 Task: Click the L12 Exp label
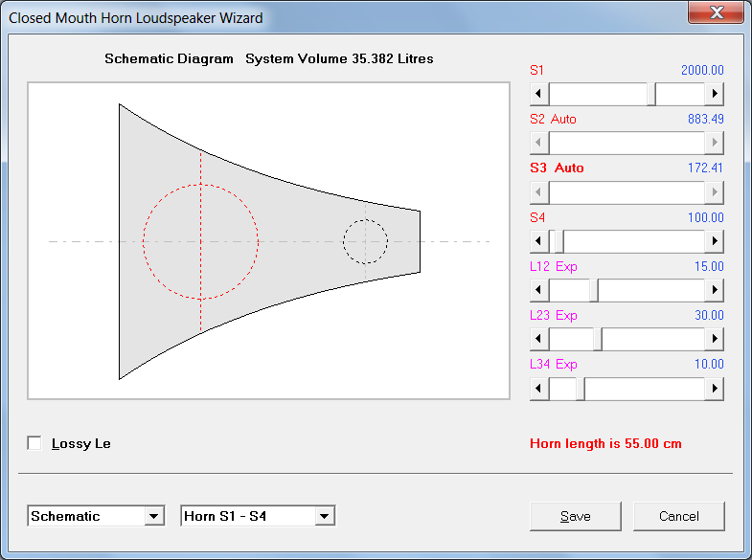point(554,266)
